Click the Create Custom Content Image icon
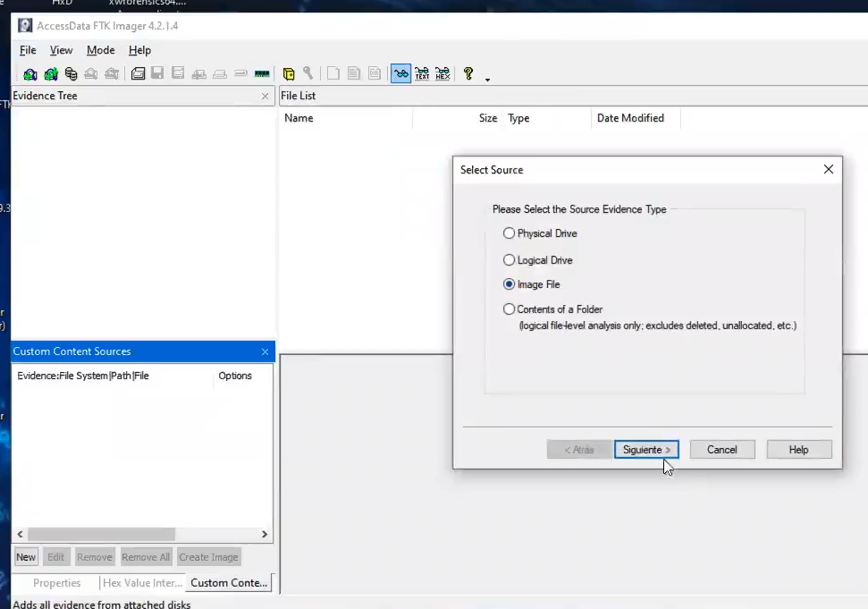The width and height of the screenshot is (868, 609). [x=220, y=73]
